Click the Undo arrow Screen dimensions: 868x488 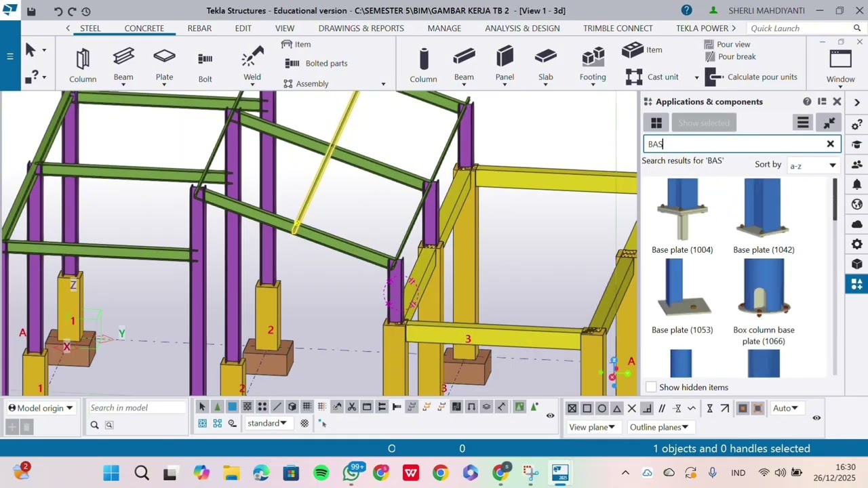(x=58, y=11)
